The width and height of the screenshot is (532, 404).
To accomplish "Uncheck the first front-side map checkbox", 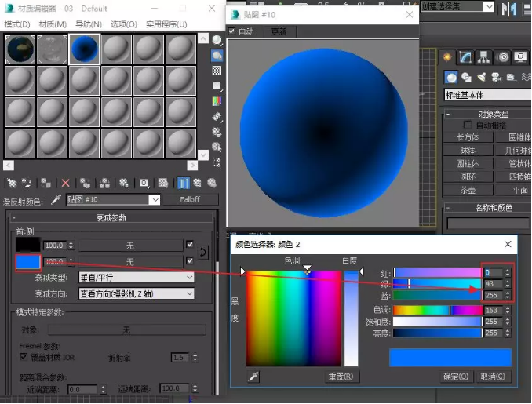I will (x=190, y=244).
